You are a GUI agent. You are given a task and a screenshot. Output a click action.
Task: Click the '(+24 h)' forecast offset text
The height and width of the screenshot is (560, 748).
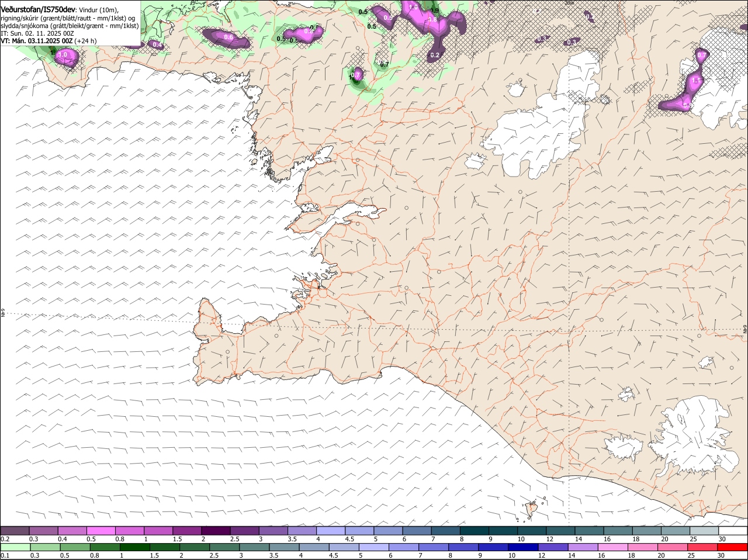pyautogui.click(x=85, y=41)
